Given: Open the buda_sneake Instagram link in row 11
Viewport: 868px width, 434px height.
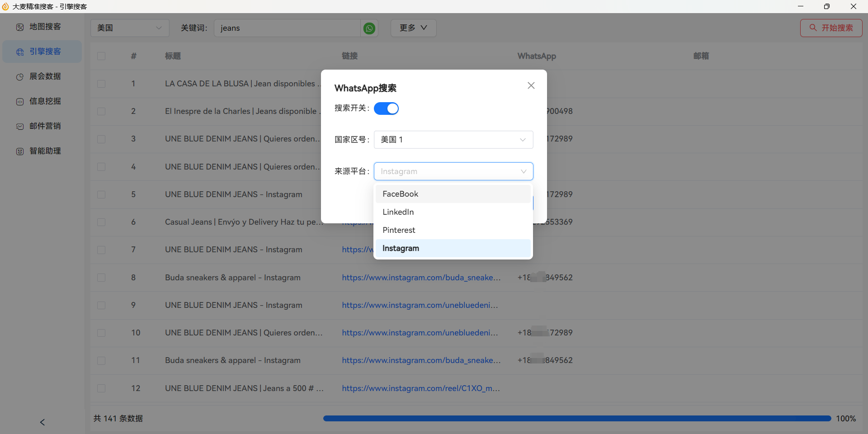Looking at the screenshot, I should (421, 360).
